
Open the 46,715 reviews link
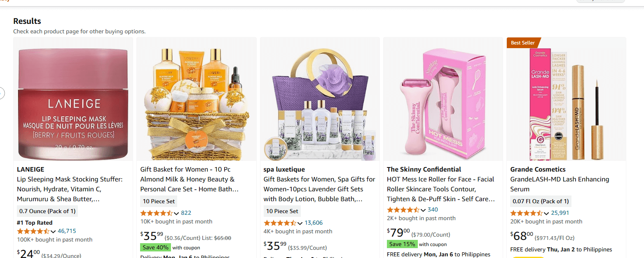67,231
